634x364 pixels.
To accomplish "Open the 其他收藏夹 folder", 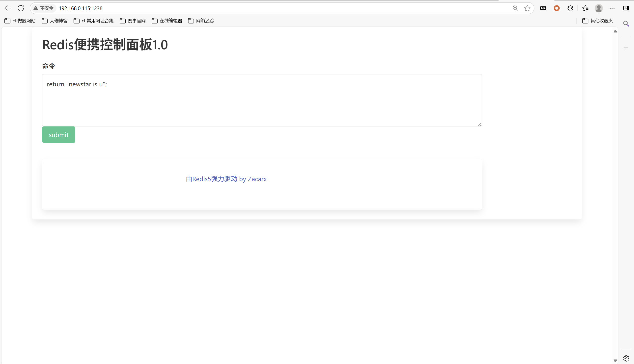I will tap(598, 21).
